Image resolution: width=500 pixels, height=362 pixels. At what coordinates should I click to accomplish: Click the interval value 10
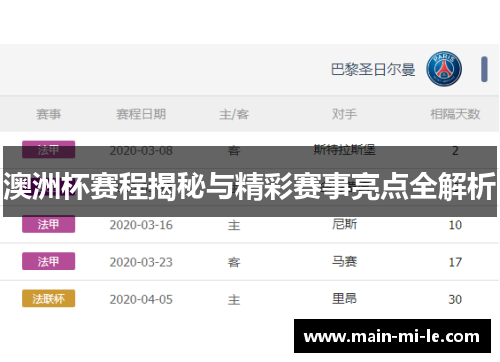(x=455, y=225)
